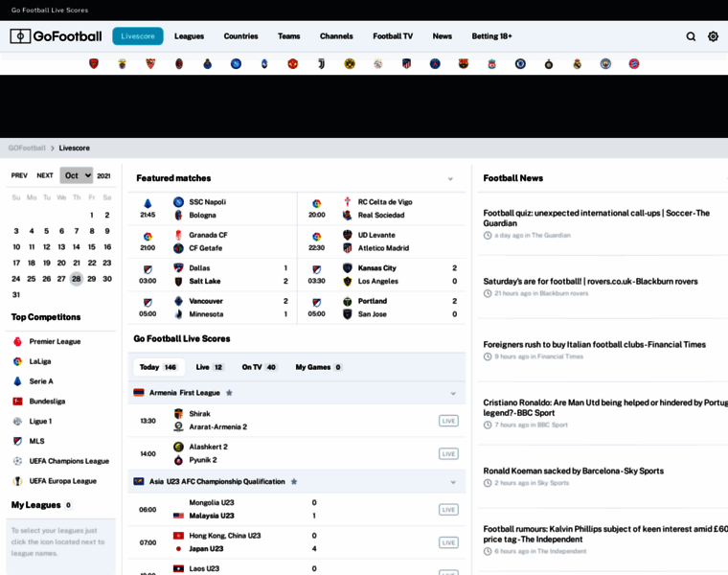The image size is (728, 575).
Task: Open the FC Barcelona club logo
Action: pyautogui.click(x=464, y=63)
